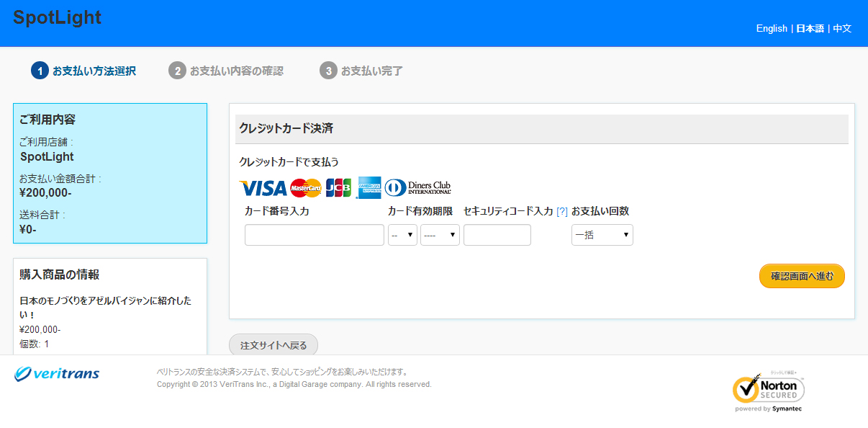Click the SpotLight header logo
868x428 pixels.
(x=58, y=18)
